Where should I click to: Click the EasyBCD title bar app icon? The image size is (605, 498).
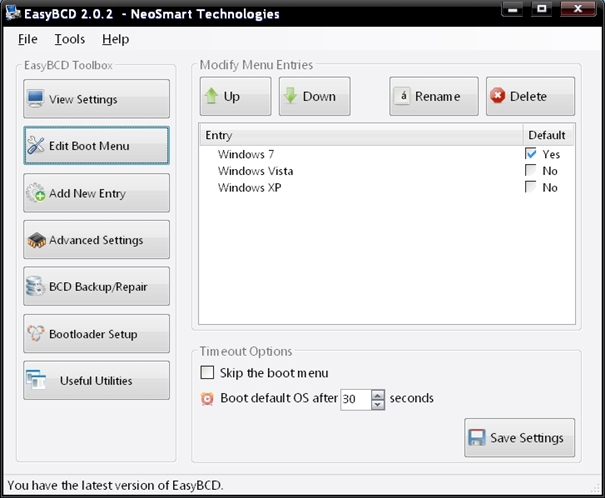click(12, 14)
